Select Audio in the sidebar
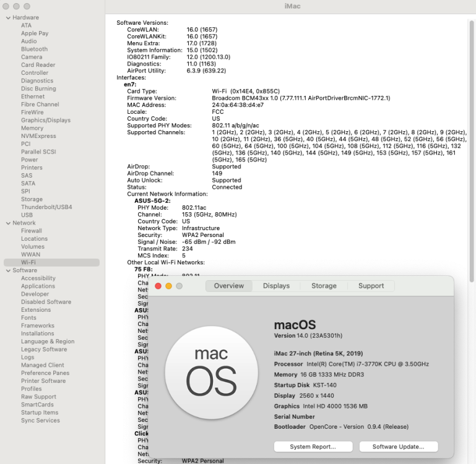Viewport: 476px width, 464px height. click(x=29, y=41)
